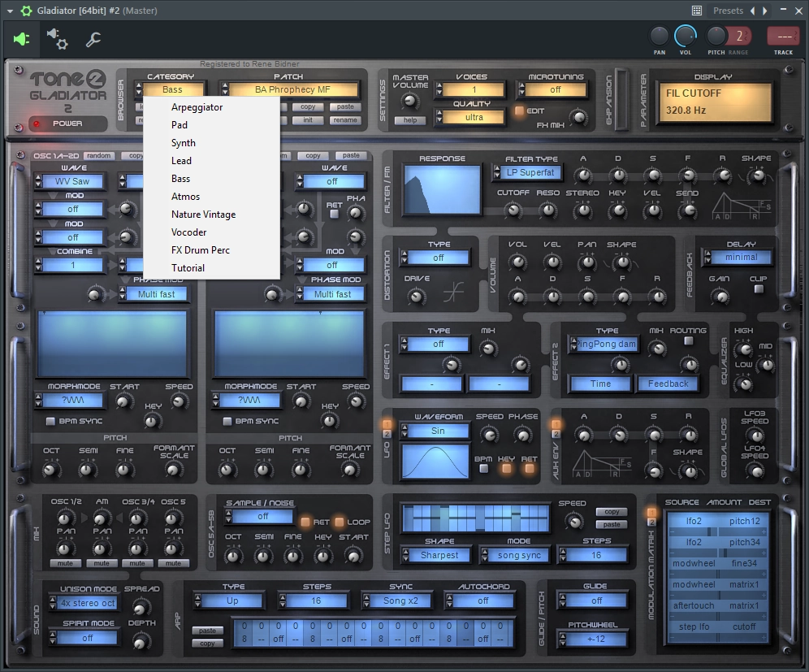Pick FX Drum Perc from the category list
Viewport: 809px width, 672px height.
[200, 249]
